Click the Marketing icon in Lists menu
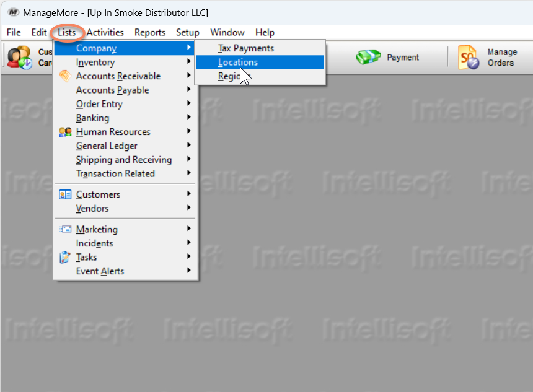 (x=65, y=229)
